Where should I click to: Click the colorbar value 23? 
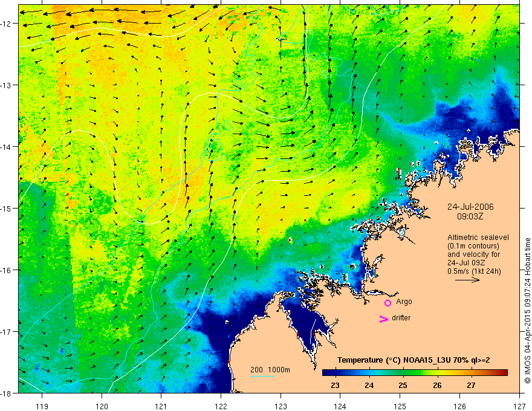pyautogui.click(x=335, y=386)
